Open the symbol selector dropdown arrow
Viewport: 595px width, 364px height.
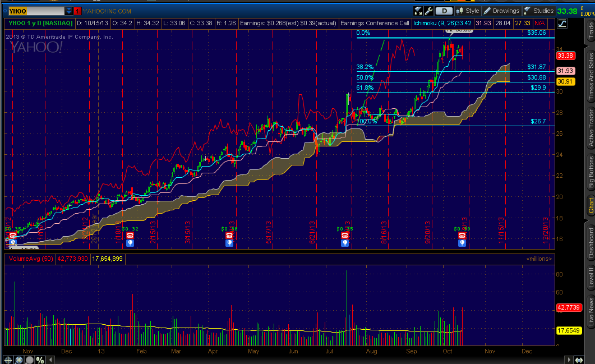[68, 11]
